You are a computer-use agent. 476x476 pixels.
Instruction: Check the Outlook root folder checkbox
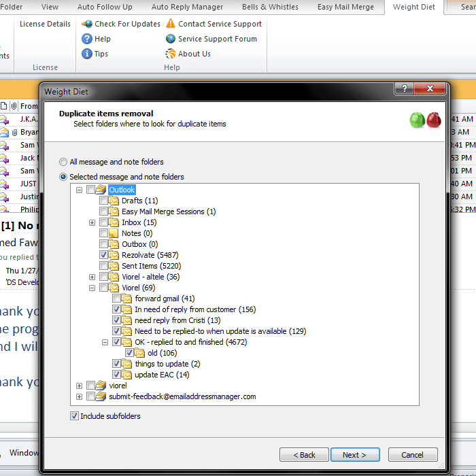point(90,190)
